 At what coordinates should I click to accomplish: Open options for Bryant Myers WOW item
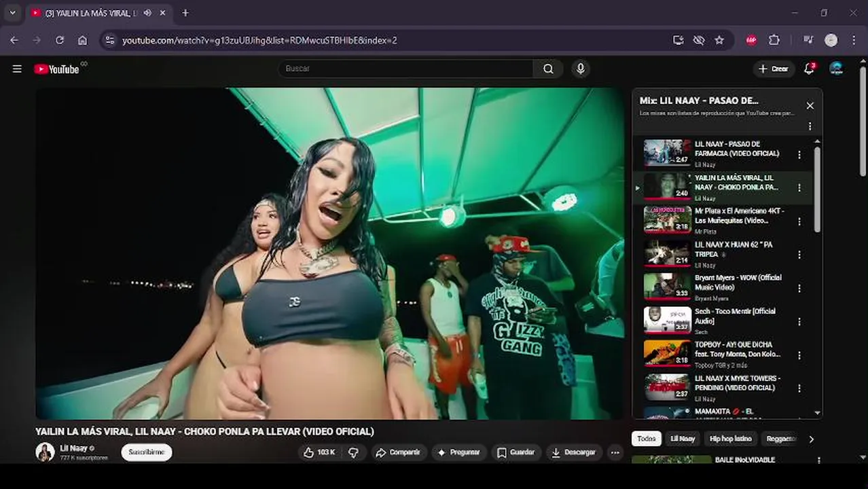(x=799, y=288)
